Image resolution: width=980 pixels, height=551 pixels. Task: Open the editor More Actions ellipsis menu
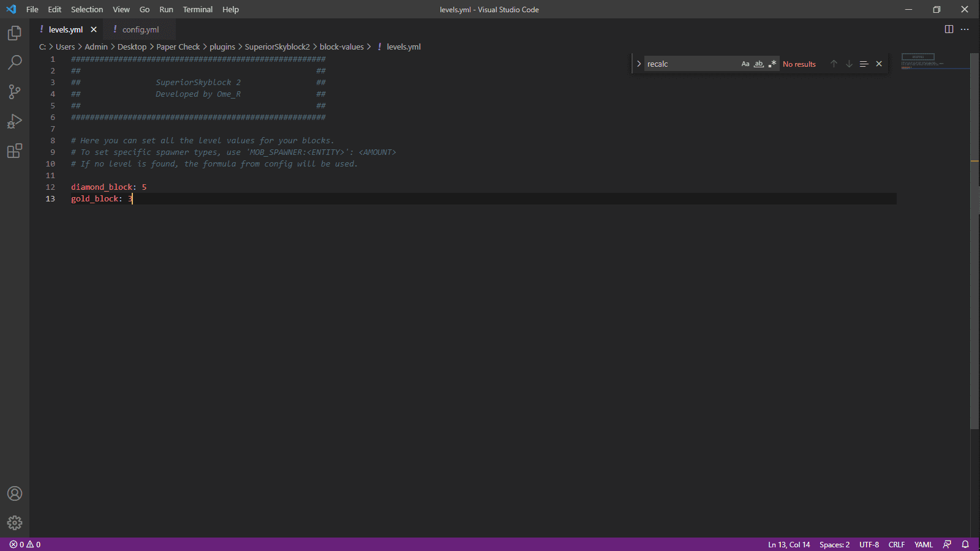pos(965,29)
